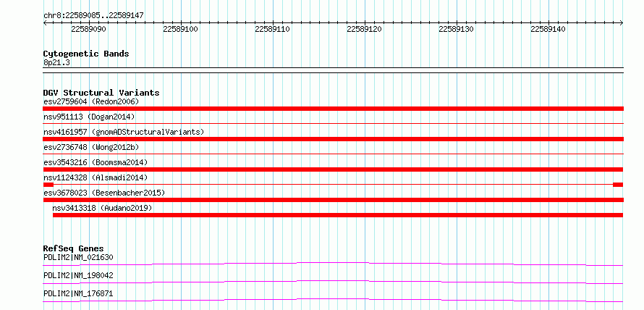Click the Cytogenetic Bands track heading
Viewport: 644px width, 310px height.
[x=86, y=54]
